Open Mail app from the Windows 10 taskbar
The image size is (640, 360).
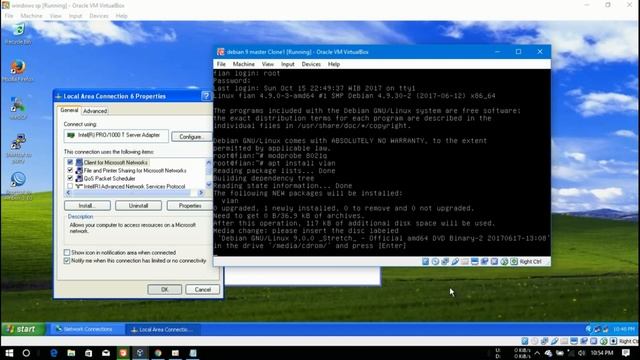point(106,353)
